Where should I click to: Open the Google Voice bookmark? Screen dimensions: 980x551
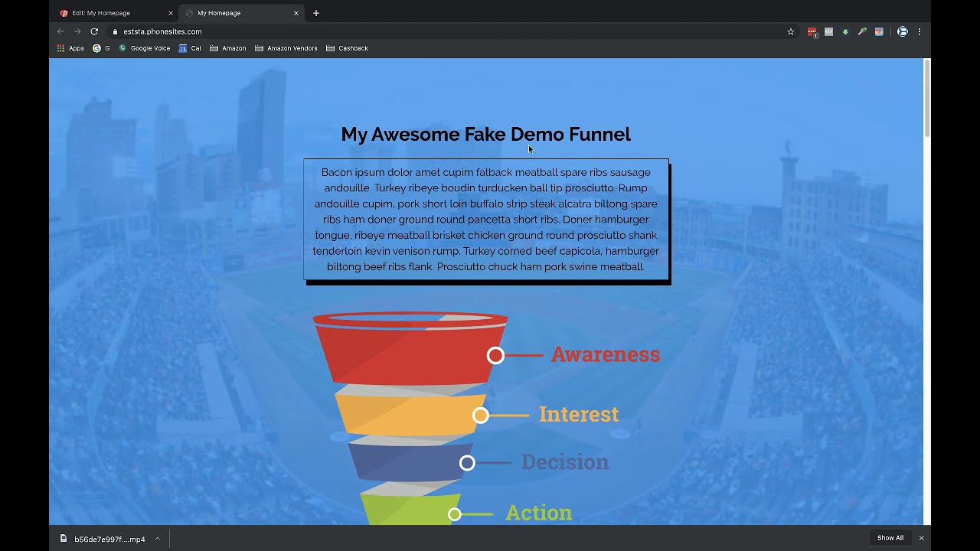tap(144, 48)
